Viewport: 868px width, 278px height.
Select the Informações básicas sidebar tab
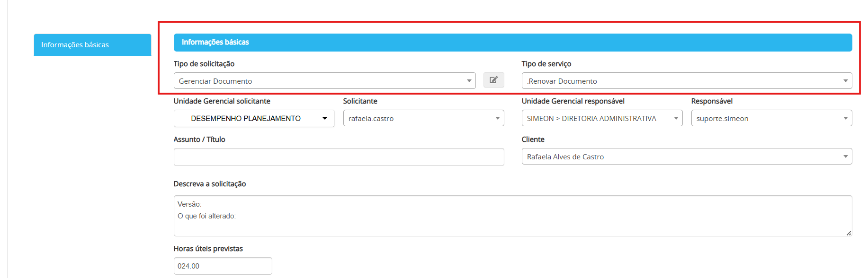[92, 45]
